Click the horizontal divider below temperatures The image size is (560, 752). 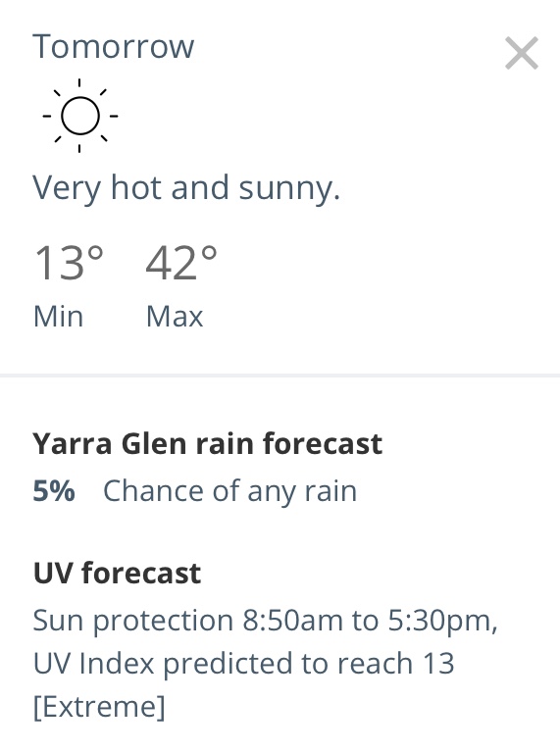coord(280,376)
